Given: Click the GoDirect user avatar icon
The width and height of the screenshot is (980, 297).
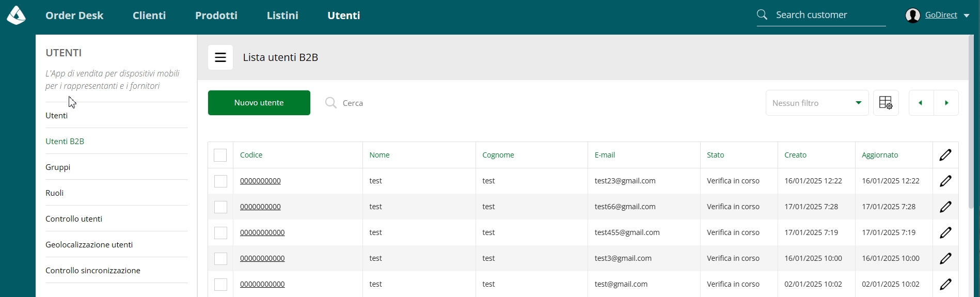Looking at the screenshot, I should (913, 15).
